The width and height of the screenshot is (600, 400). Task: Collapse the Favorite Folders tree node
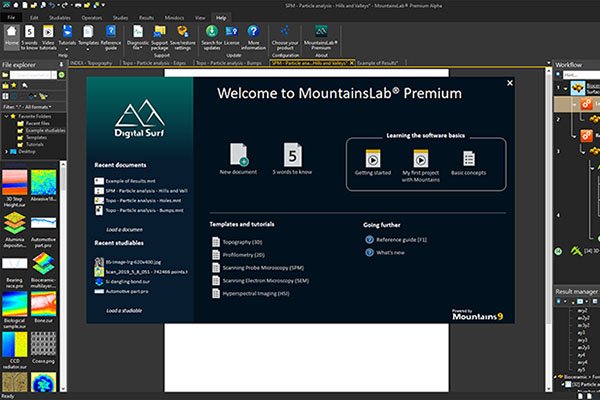tap(6, 116)
